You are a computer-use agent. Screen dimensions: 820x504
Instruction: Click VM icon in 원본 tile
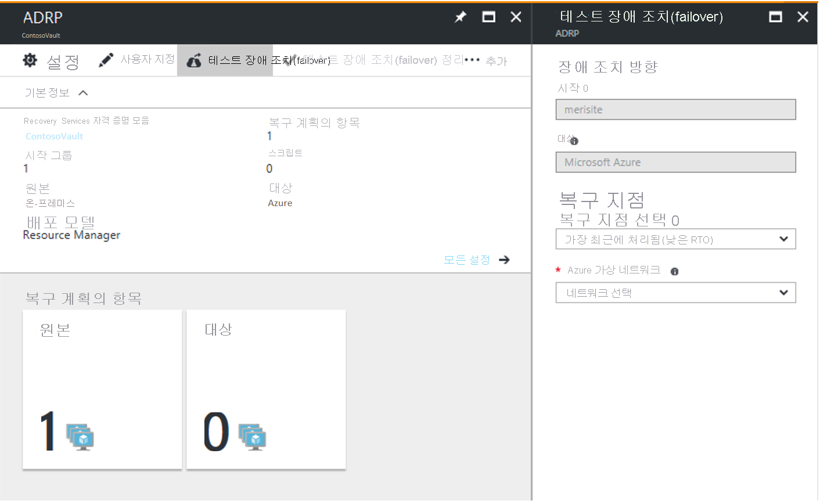pos(80,437)
